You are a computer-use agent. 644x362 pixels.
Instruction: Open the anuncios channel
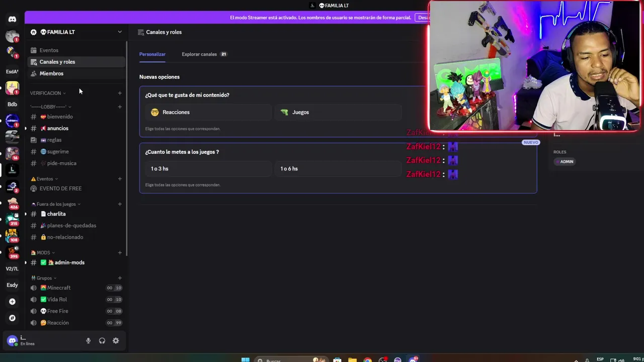(x=75, y=128)
